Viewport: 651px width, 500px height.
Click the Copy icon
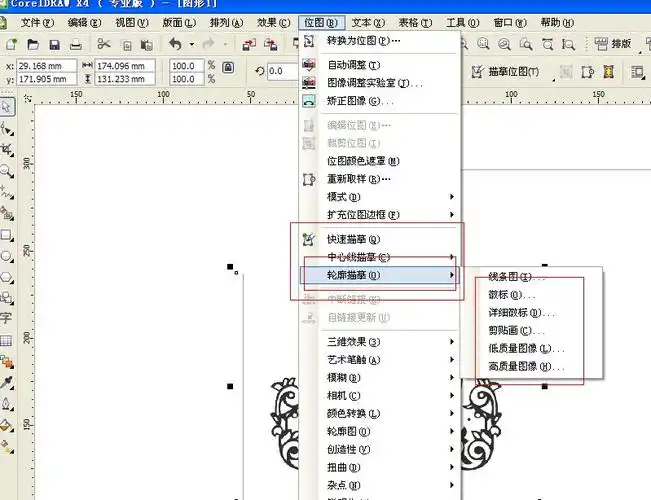[127, 45]
